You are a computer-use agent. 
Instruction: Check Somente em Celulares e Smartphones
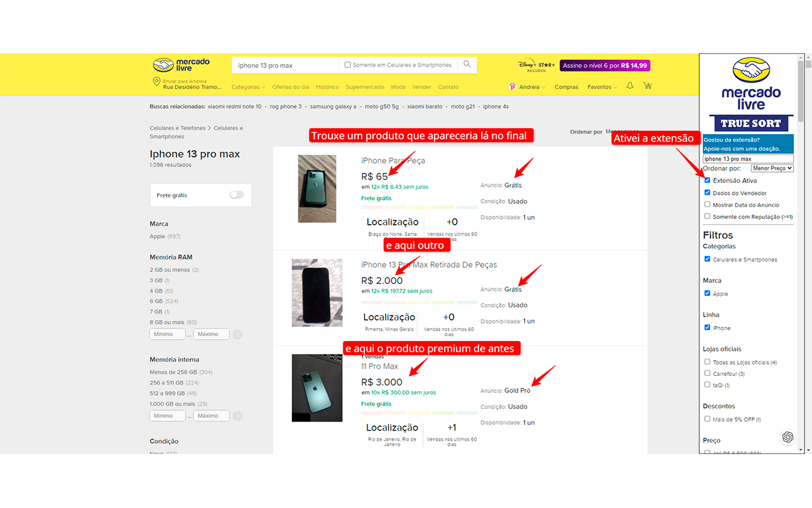coord(348,65)
